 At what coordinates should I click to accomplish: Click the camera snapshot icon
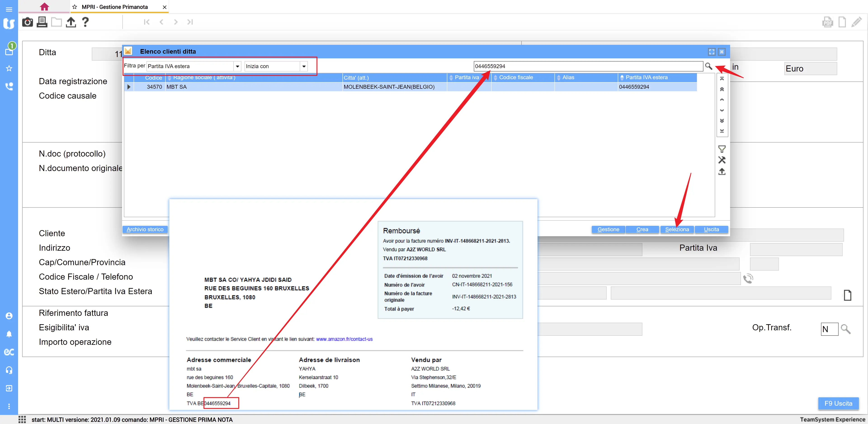coord(27,22)
